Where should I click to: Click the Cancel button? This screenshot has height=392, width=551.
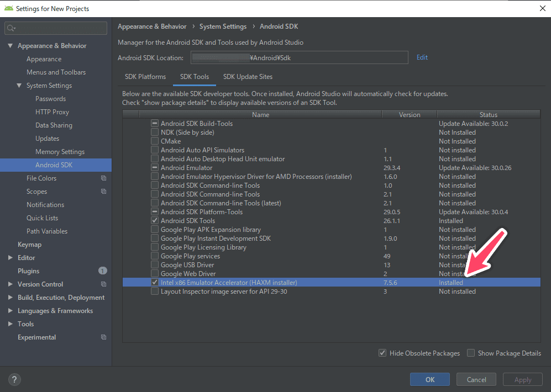[x=476, y=379]
